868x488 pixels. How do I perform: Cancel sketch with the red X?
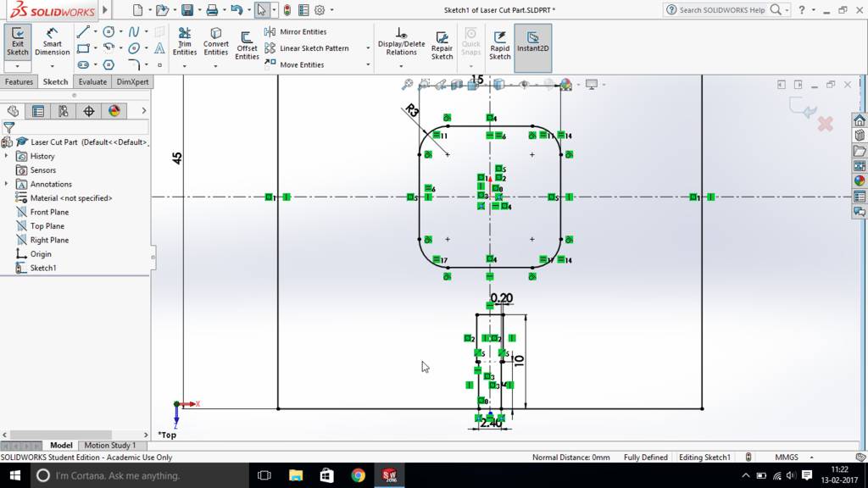tap(825, 124)
